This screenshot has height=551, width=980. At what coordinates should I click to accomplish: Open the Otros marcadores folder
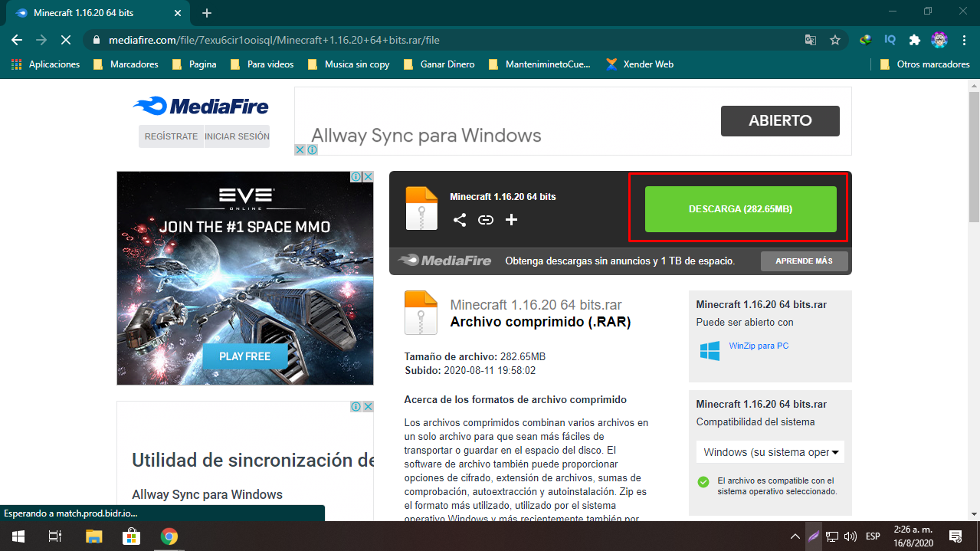point(925,64)
